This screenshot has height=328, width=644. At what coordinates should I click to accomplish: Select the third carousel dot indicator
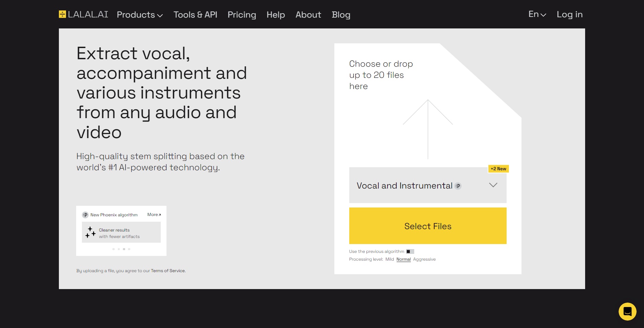coord(124,249)
